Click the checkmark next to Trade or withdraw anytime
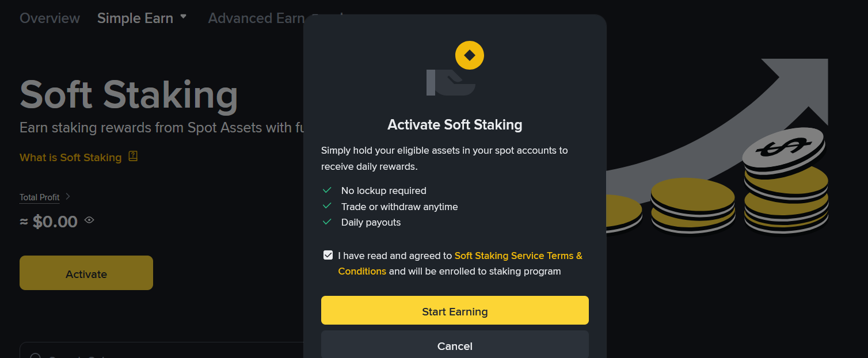The width and height of the screenshot is (868, 358). coord(327,205)
